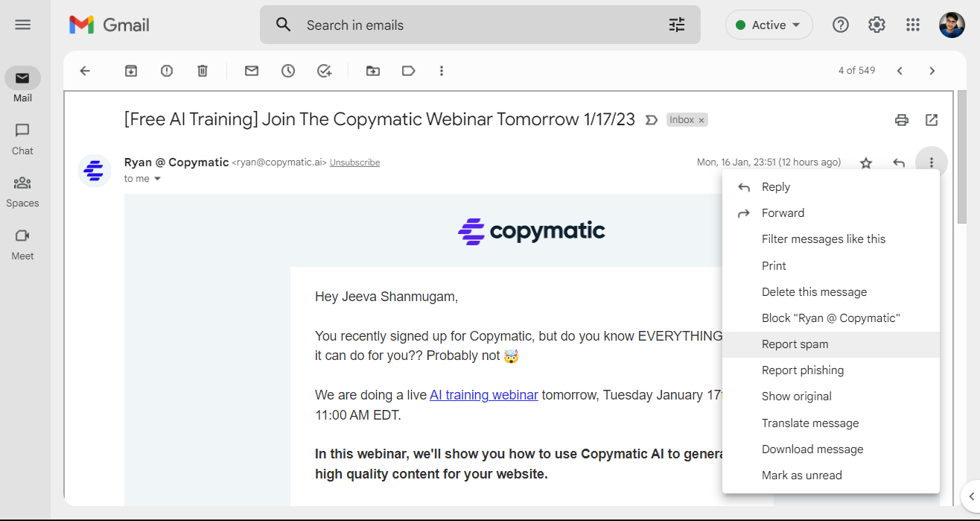Open the Google apps grid

coord(913,25)
